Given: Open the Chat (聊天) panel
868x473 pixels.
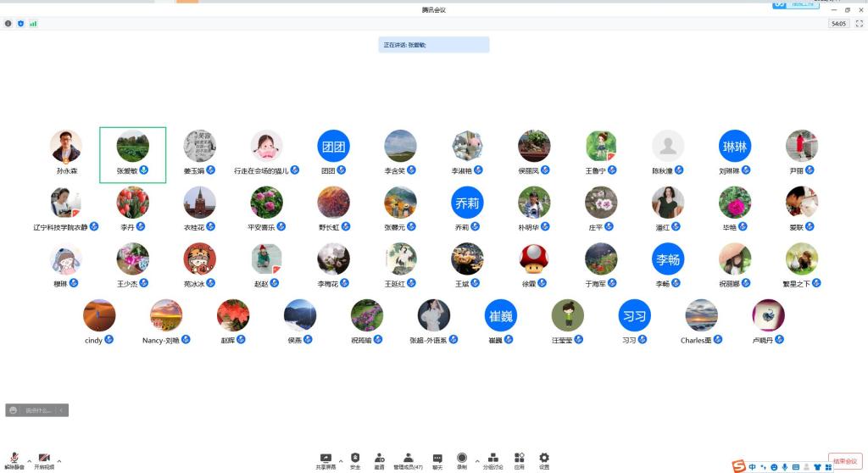Looking at the screenshot, I should (x=437, y=459).
